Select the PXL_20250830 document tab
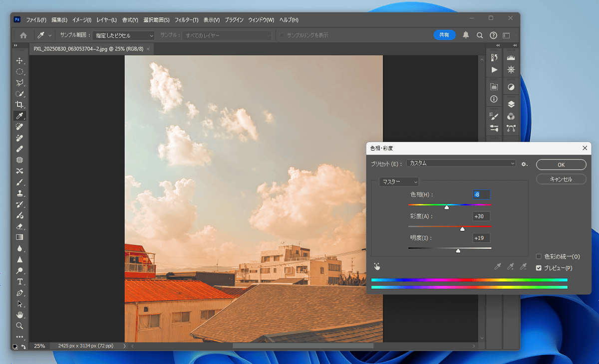The width and height of the screenshot is (599, 364). pyautogui.click(x=88, y=49)
